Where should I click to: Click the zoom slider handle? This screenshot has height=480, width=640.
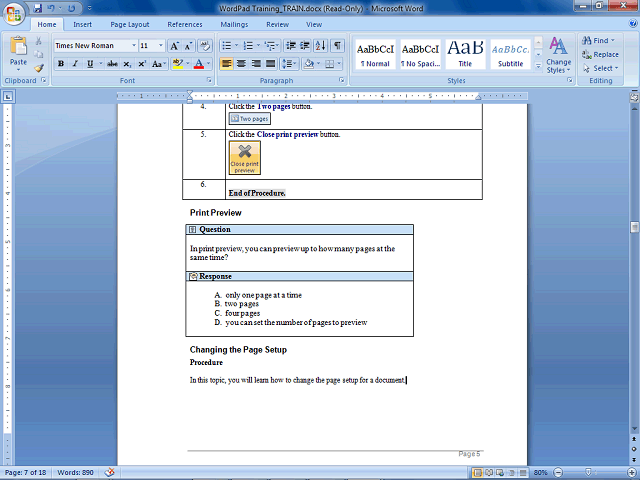coord(589,473)
